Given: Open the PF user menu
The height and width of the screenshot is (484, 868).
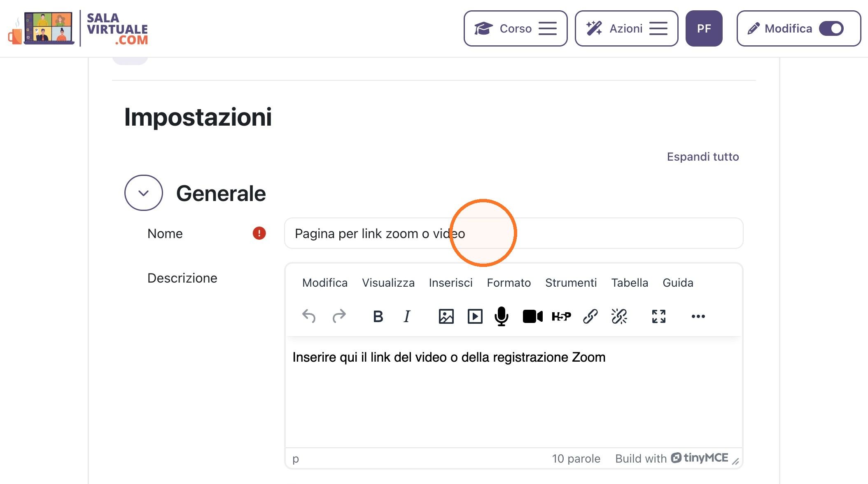Looking at the screenshot, I should [x=704, y=28].
